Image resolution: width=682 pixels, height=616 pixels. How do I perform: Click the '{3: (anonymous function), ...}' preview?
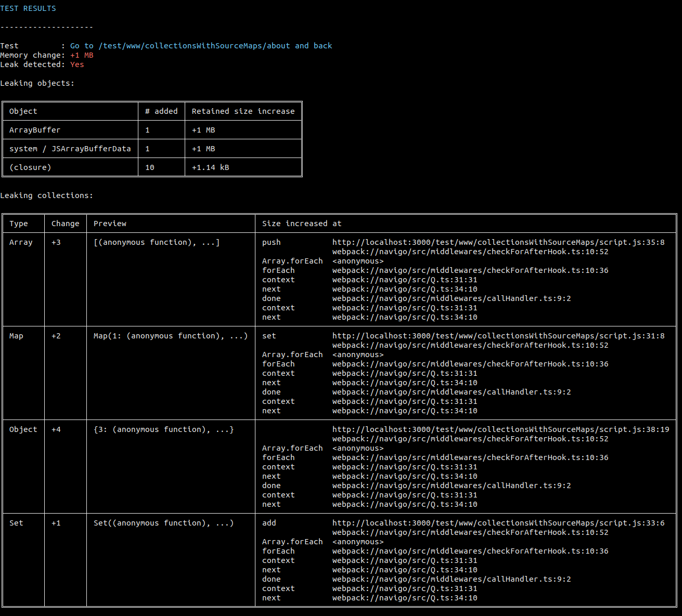(x=164, y=429)
